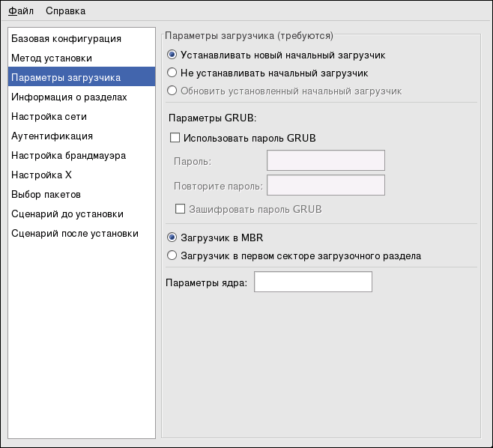Select Параметры загрузчика in sidebar list
This screenshot has height=448, width=493.
[x=66, y=77]
